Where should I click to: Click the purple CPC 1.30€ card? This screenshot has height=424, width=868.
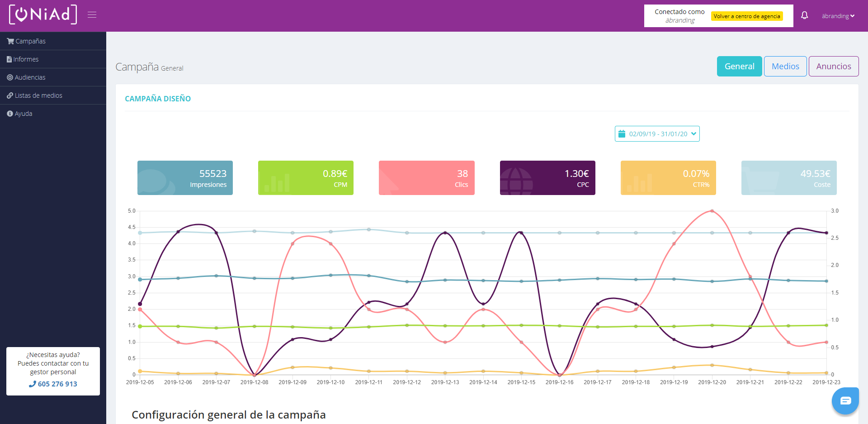[x=547, y=178]
